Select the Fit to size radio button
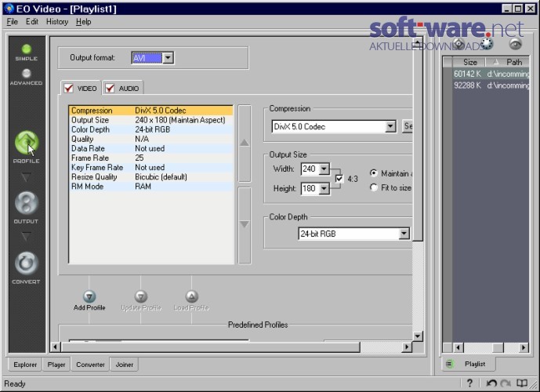Screen dimensions: 540x392 click(x=374, y=187)
